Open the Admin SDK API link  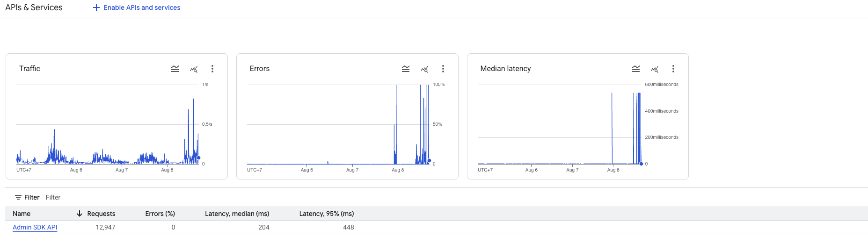(x=35, y=227)
